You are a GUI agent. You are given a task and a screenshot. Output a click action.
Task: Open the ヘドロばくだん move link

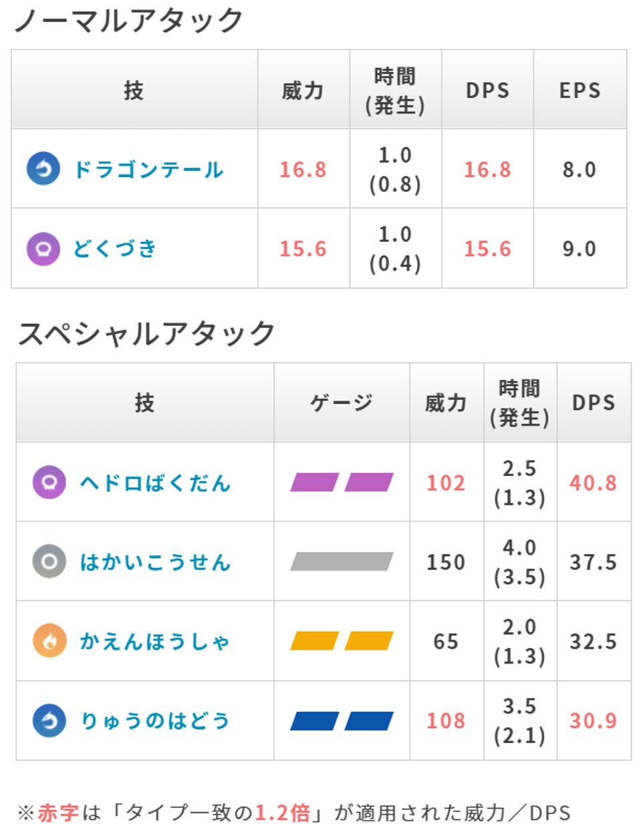(155, 482)
